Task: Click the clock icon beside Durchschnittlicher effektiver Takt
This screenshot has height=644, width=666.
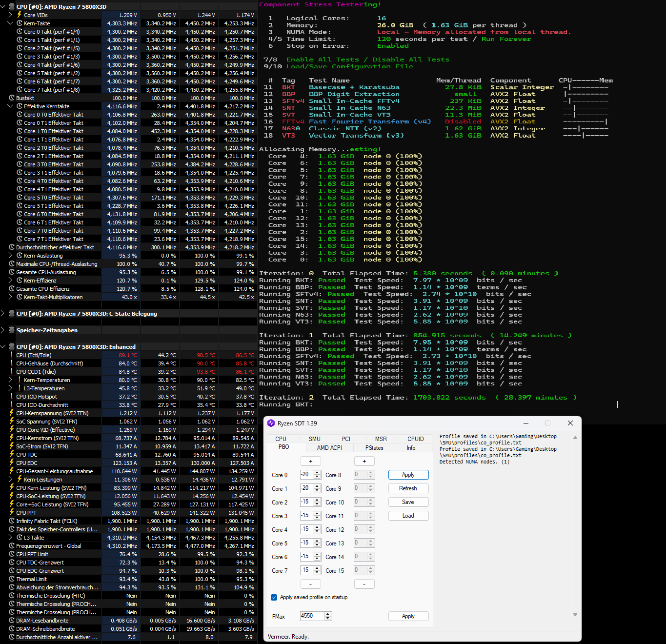Action: click(12, 247)
